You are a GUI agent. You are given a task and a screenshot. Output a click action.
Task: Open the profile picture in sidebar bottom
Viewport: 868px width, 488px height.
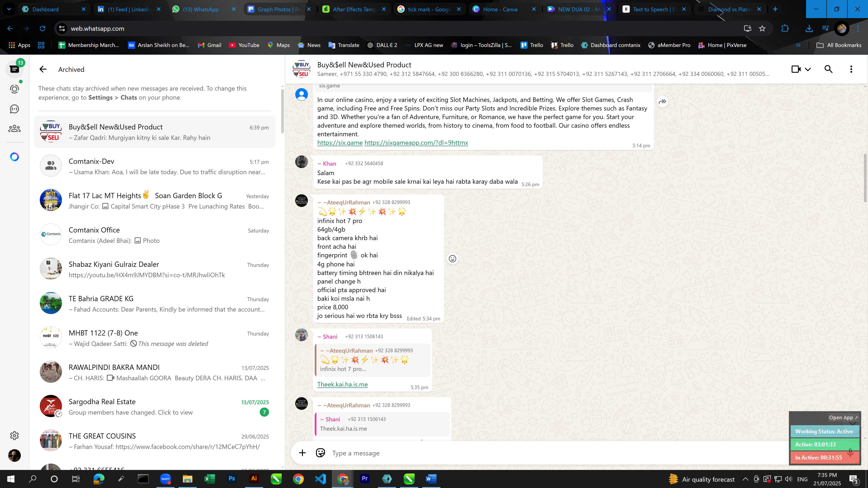(14, 455)
